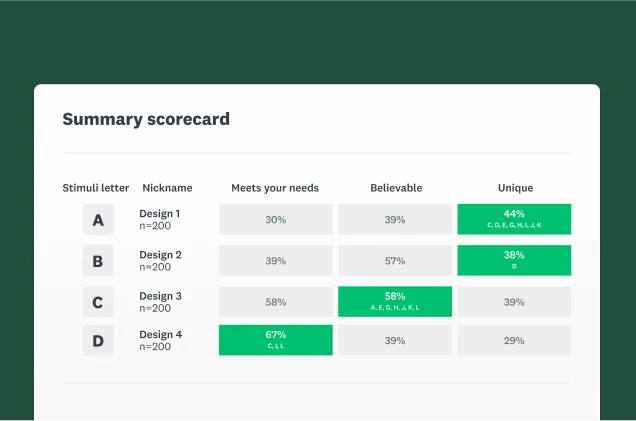Select the Nickname column header

point(167,188)
